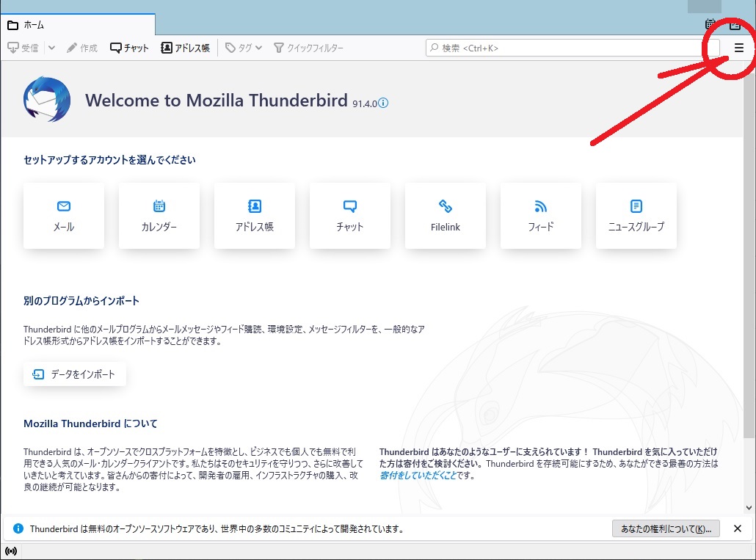The height and width of the screenshot is (560, 756).
Task: Click the チャット setup card icon
Action: (350, 206)
